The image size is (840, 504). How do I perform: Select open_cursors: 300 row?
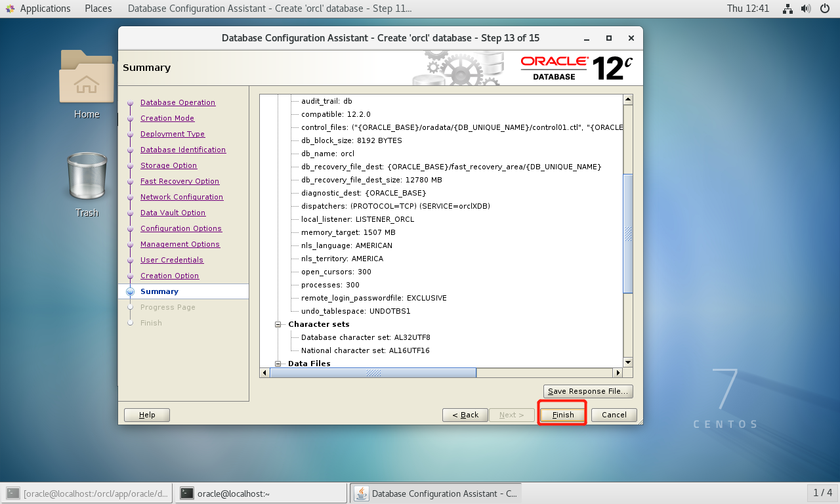coord(336,272)
